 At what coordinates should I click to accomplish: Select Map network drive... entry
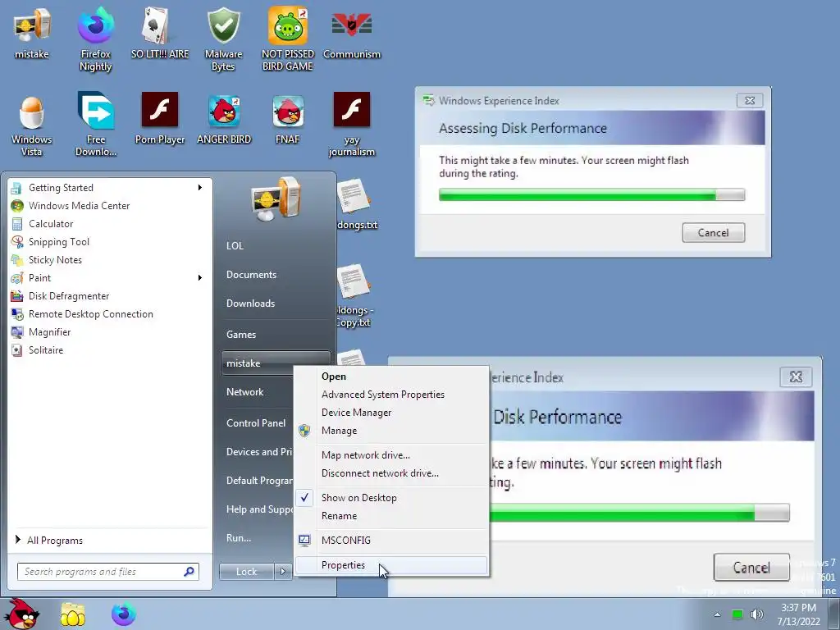coord(391,454)
